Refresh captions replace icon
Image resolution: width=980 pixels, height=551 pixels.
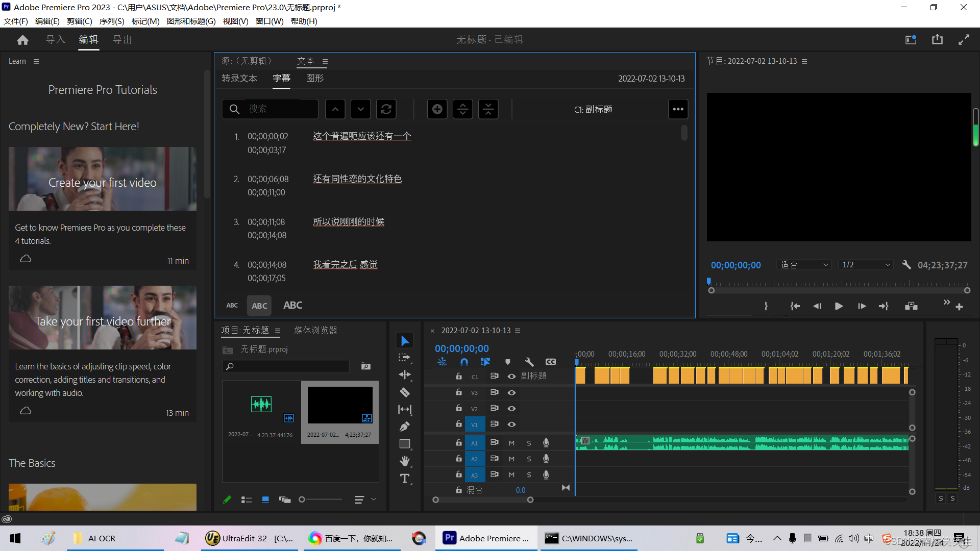click(x=386, y=109)
